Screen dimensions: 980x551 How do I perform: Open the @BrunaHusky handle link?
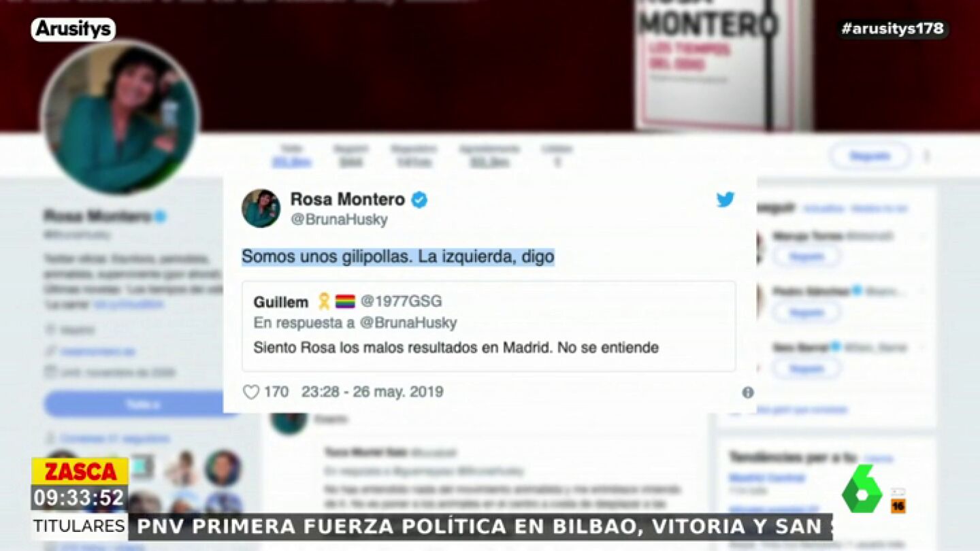[339, 220]
